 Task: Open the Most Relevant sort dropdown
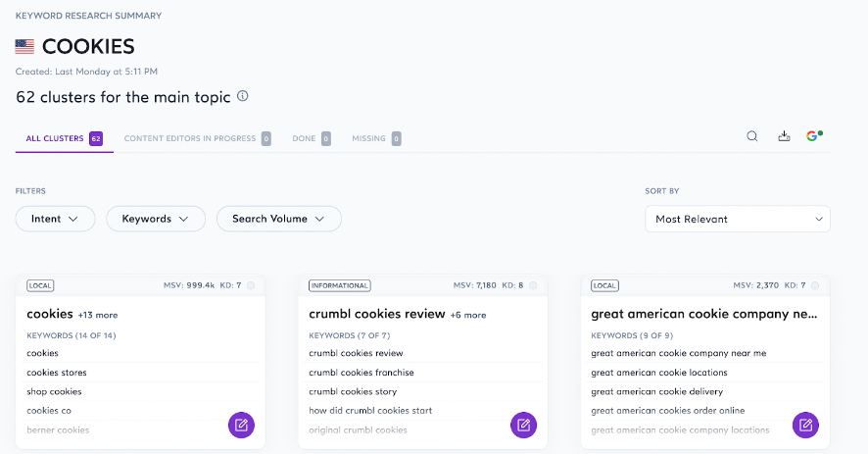tap(738, 219)
